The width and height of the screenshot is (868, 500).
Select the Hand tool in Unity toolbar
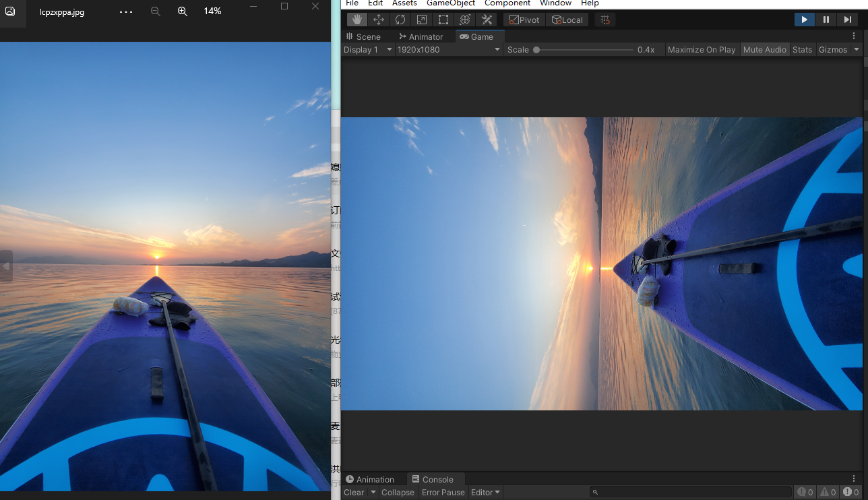click(357, 20)
